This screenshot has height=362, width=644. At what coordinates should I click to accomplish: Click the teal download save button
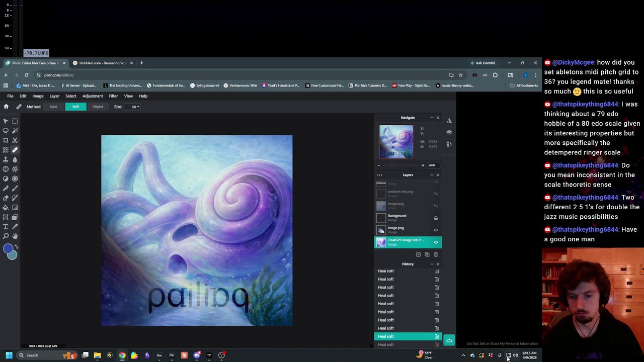pos(449,340)
